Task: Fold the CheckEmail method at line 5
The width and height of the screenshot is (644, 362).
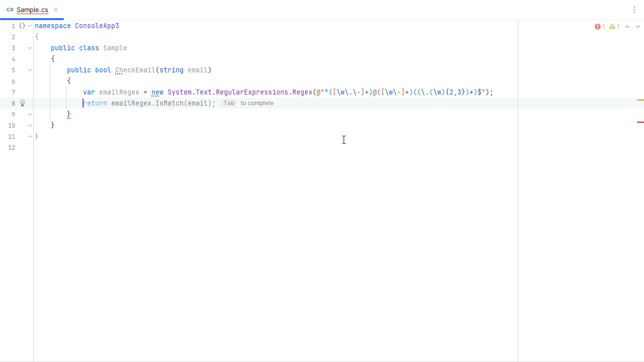Action: click(30, 70)
